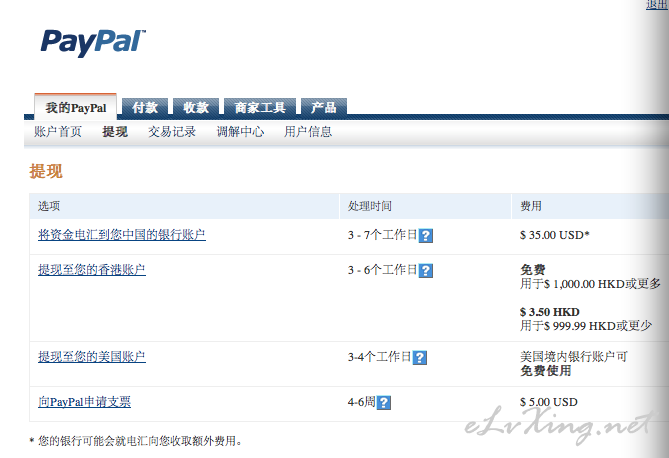Viewport: 669px width, 458px height.
Task: Click footnote 您的银行可能会就电汇向您收取额外费用
Action: pos(140,441)
